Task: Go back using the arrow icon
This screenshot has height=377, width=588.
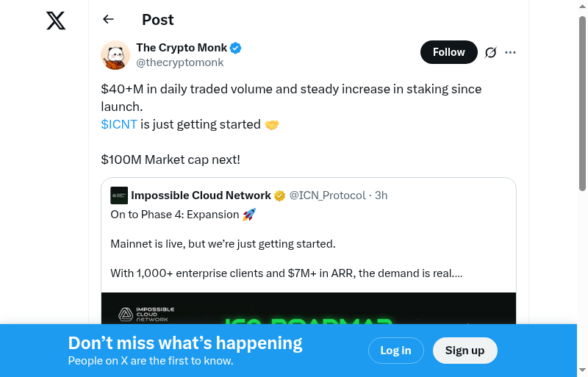Action: pos(109,20)
